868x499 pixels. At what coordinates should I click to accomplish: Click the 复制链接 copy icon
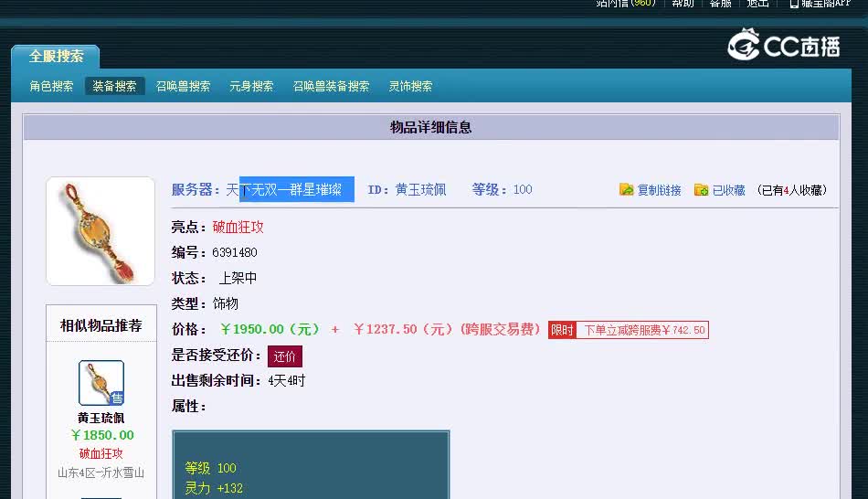[x=626, y=190]
